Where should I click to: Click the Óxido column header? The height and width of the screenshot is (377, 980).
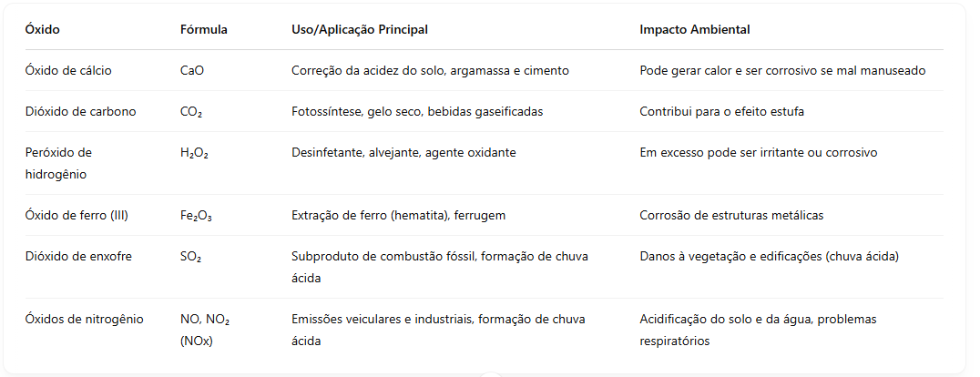(43, 29)
